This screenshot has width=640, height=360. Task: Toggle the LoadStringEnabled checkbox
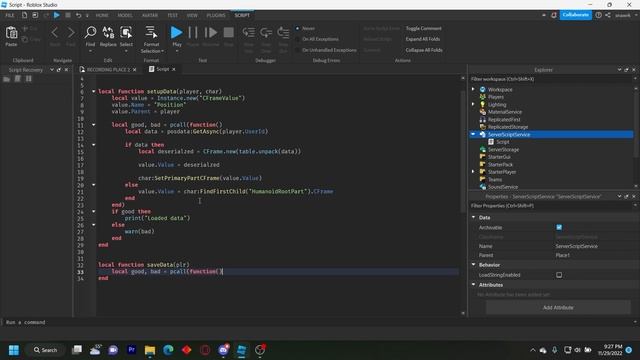pos(559,275)
